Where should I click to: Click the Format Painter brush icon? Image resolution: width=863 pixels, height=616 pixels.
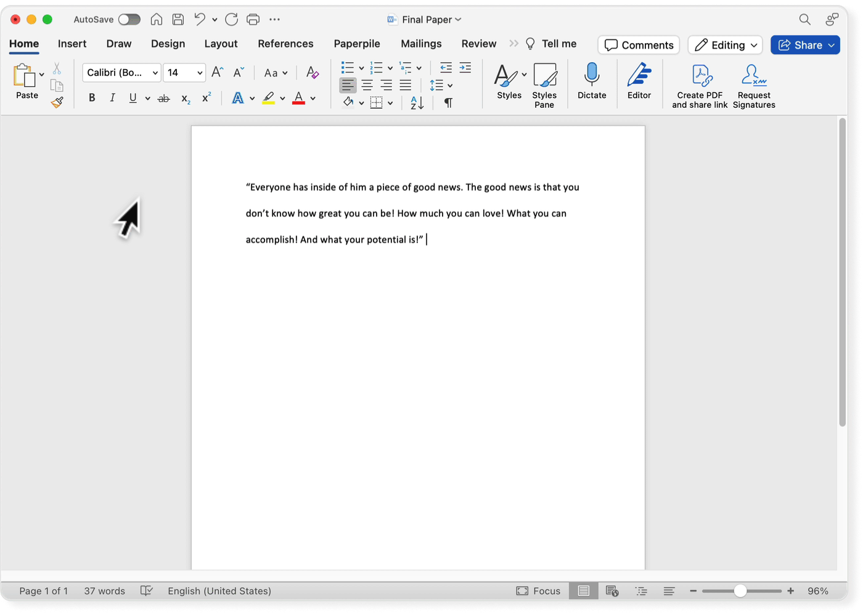tap(57, 102)
